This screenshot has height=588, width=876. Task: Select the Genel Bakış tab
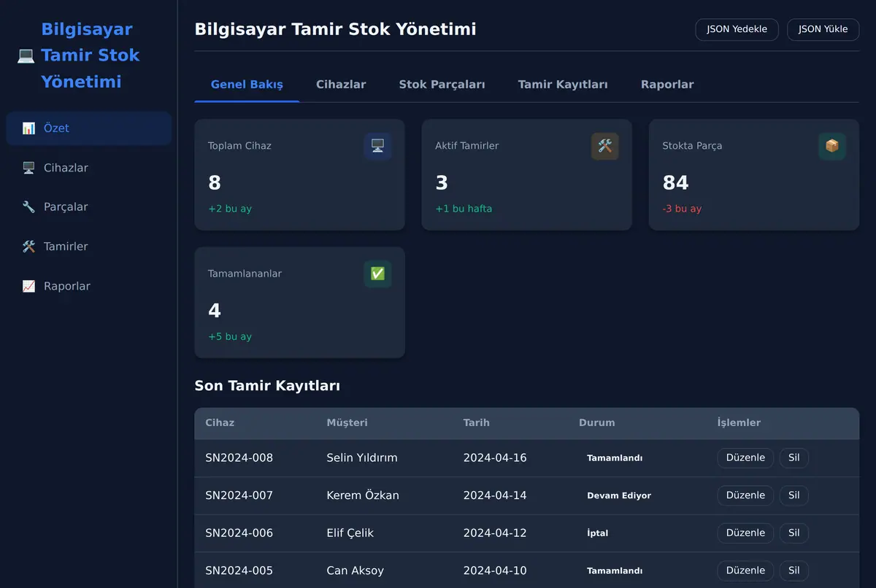pos(247,85)
